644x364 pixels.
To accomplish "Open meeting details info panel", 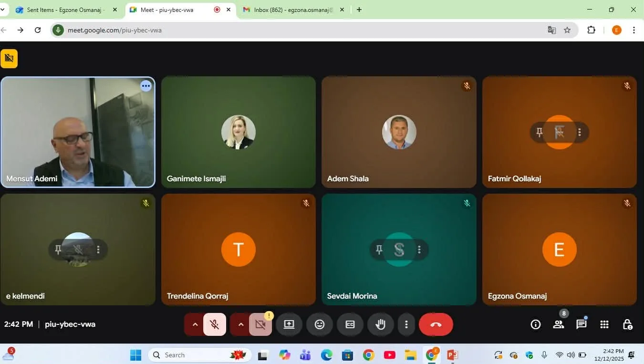I will point(535,324).
